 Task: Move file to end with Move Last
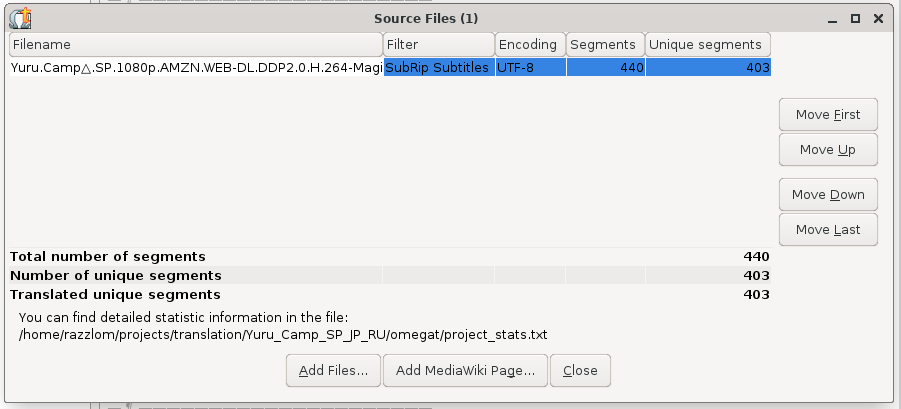click(828, 230)
